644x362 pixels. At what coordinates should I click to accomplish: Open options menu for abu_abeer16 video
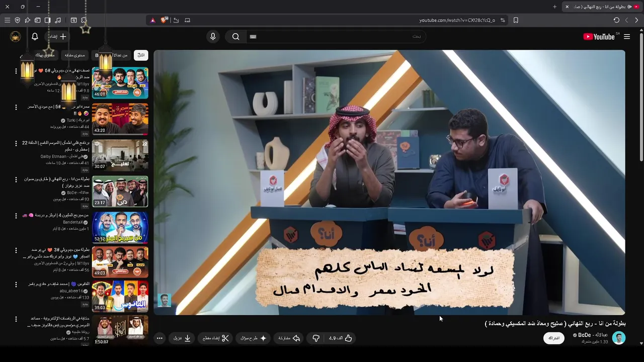[x=16, y=284]
